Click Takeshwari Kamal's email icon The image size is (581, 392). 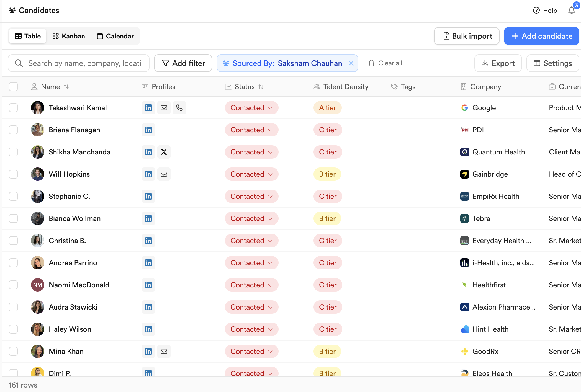tap(164, 108)
